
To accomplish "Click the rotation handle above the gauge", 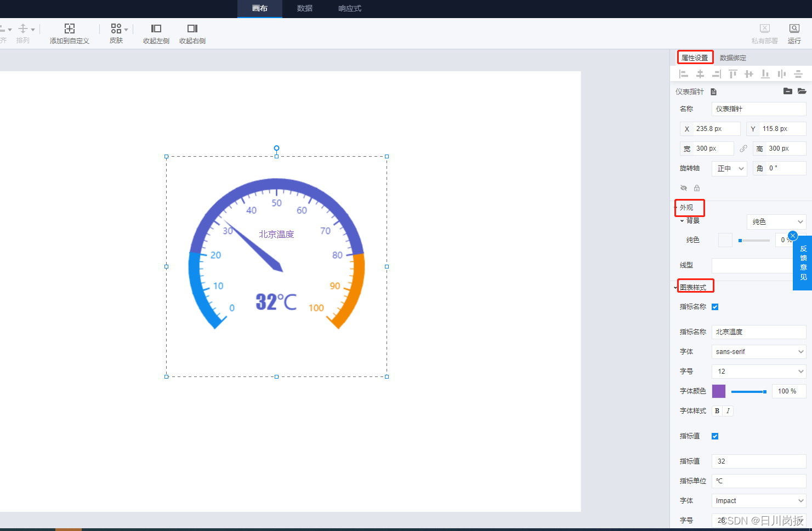I will click(x=276, y=148).
